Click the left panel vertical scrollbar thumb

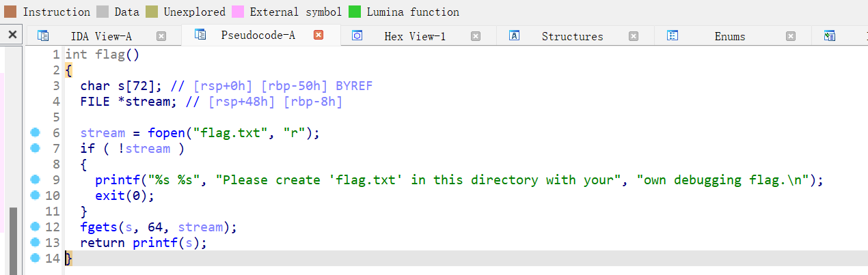[x=13, y=241]
